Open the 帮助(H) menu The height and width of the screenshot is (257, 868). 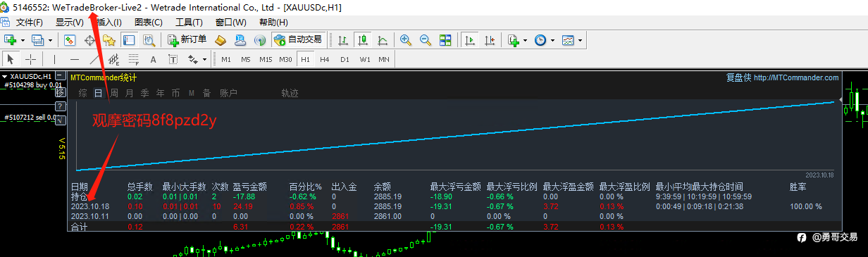point(273,23)
